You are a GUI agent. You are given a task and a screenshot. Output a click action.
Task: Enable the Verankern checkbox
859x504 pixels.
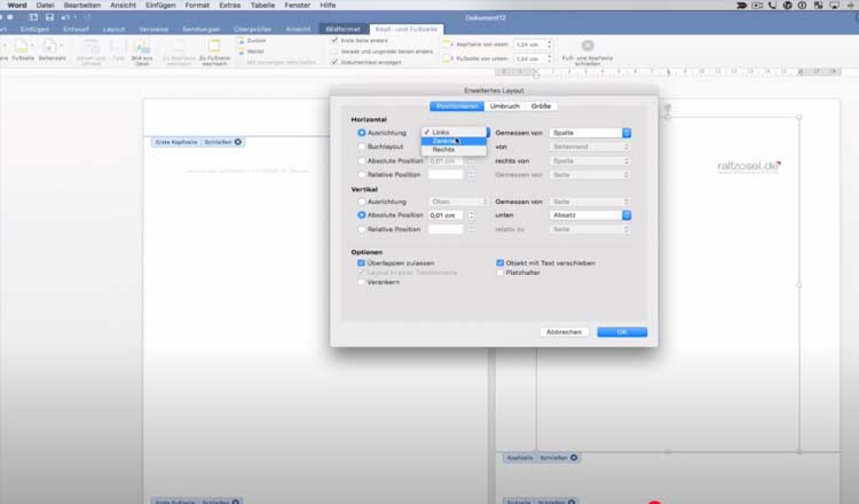coord(361,282)
